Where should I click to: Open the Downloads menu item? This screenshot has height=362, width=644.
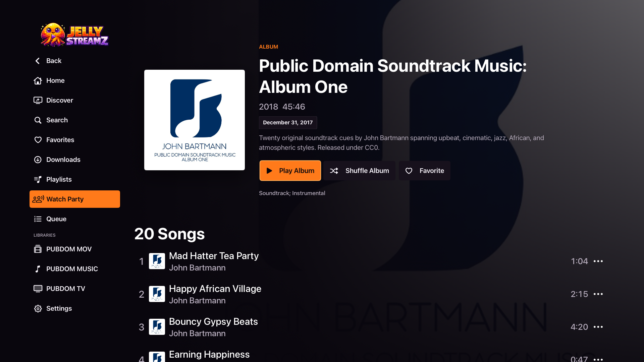[75, 160]
